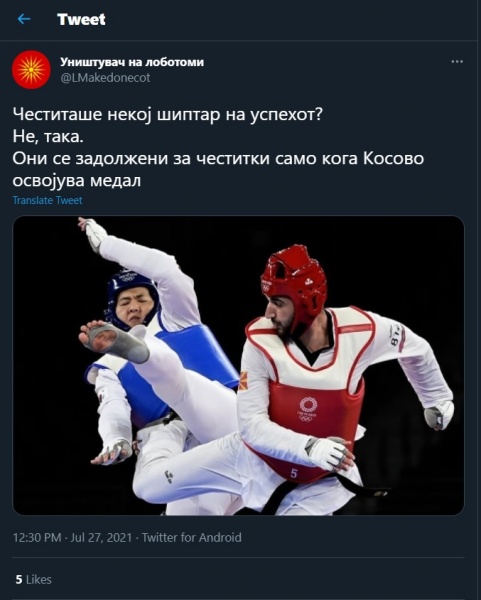This screenshot has width=481, height=600.
Task: Open the @LMakedonecot handle
Action: [x=105, y=78]
